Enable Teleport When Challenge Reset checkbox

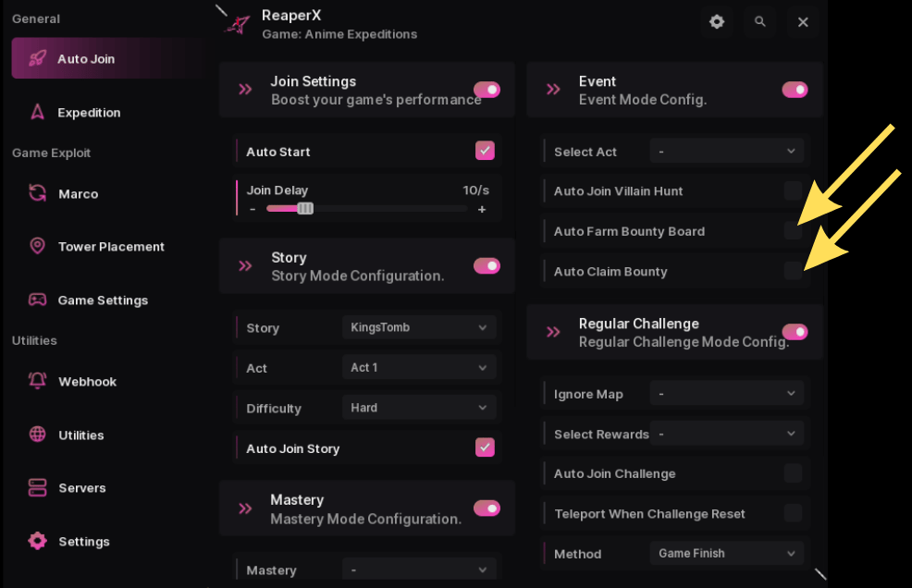(793, 513)
